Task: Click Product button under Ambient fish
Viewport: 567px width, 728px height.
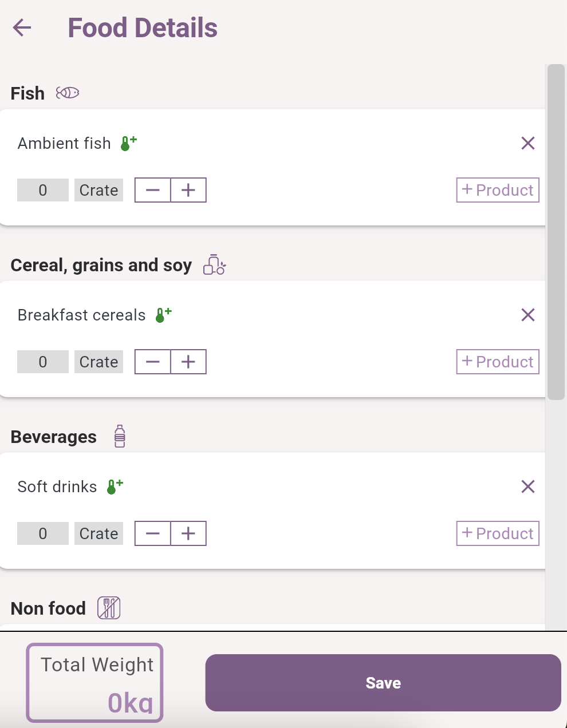Action: click(497, 190)
